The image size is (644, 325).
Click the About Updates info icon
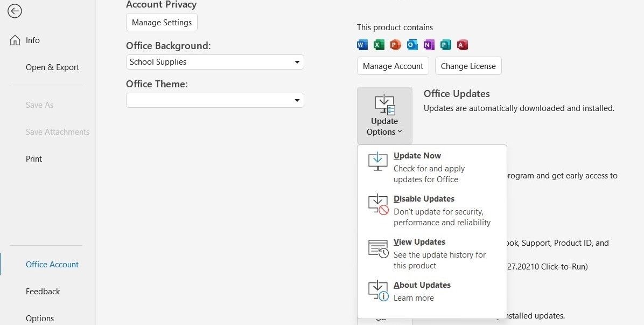[378, 291]
